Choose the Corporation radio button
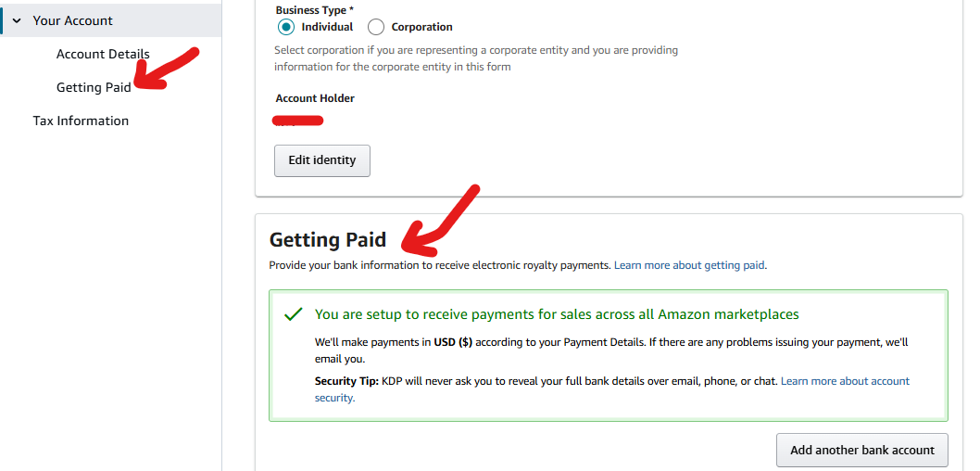 coord(376,27)
